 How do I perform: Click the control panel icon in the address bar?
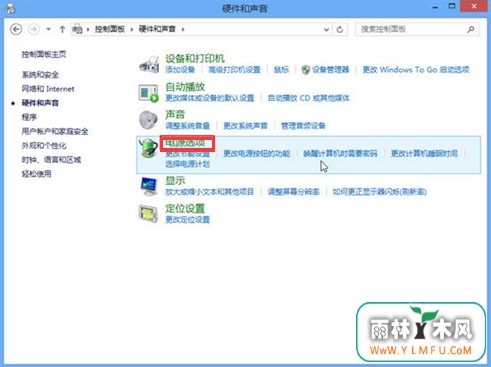click(77, 29)
